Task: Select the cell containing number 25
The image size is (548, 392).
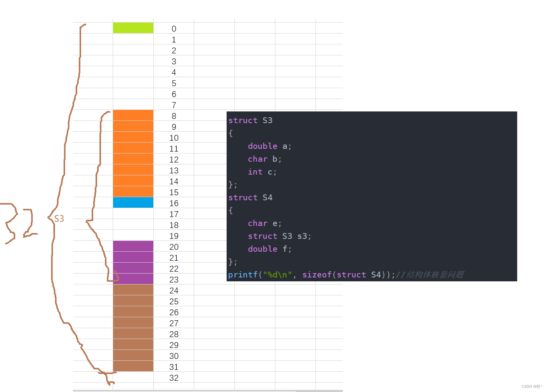Action: click(x=174, y=301)
